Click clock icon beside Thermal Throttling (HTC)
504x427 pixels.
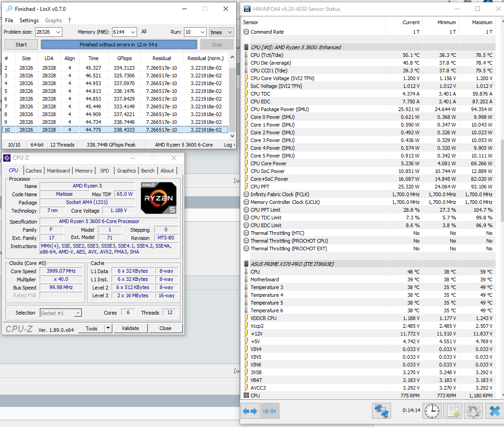click(246, 233)
